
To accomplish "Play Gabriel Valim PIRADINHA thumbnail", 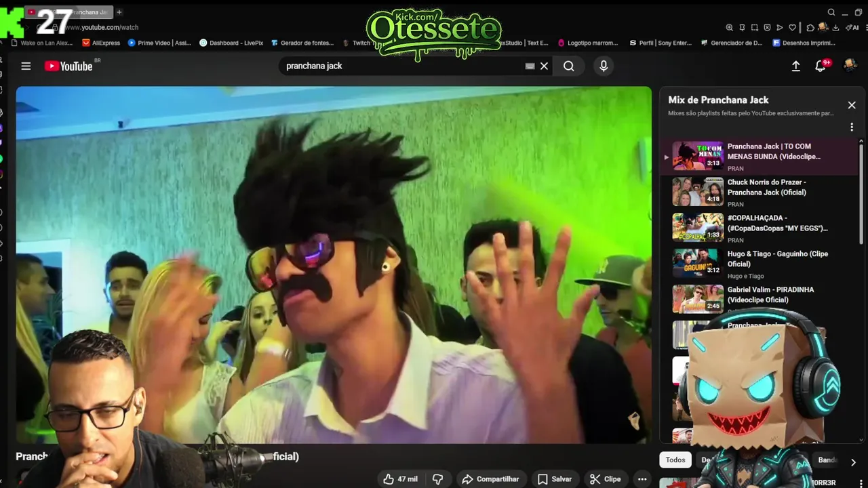I will [x=698, y=299].
